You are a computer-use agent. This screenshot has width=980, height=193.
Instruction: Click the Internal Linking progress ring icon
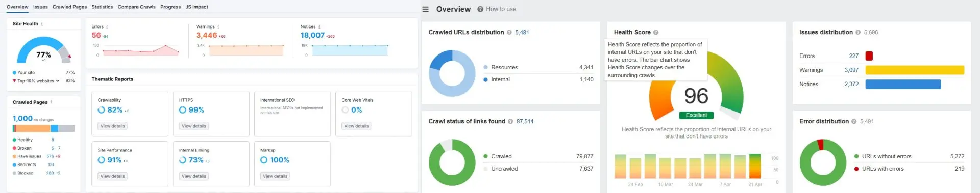click(182, 160)
